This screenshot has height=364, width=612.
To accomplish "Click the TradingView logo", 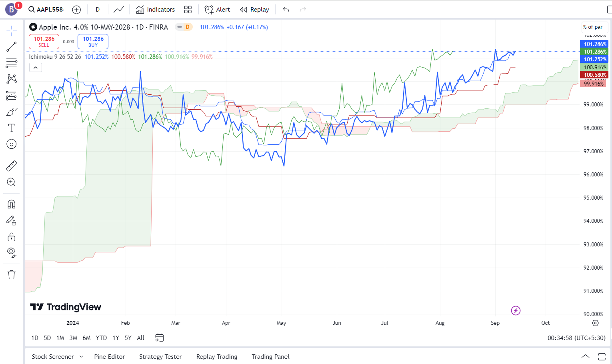I will click(x=66, y=307).
